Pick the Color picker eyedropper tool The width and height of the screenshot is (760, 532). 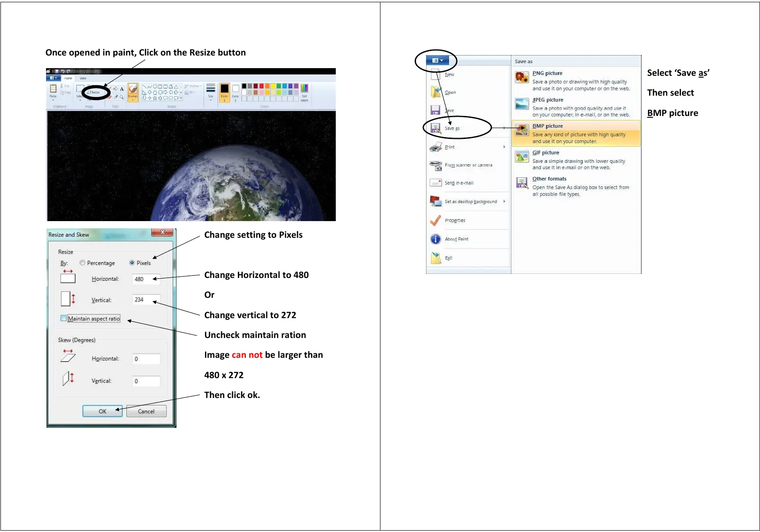(x=116, y=97)
